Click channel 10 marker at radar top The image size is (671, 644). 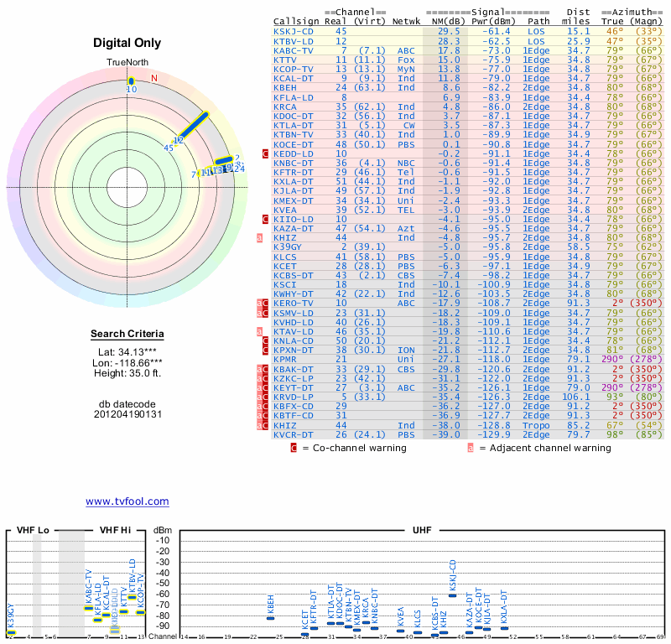click(x=131, y=81)
